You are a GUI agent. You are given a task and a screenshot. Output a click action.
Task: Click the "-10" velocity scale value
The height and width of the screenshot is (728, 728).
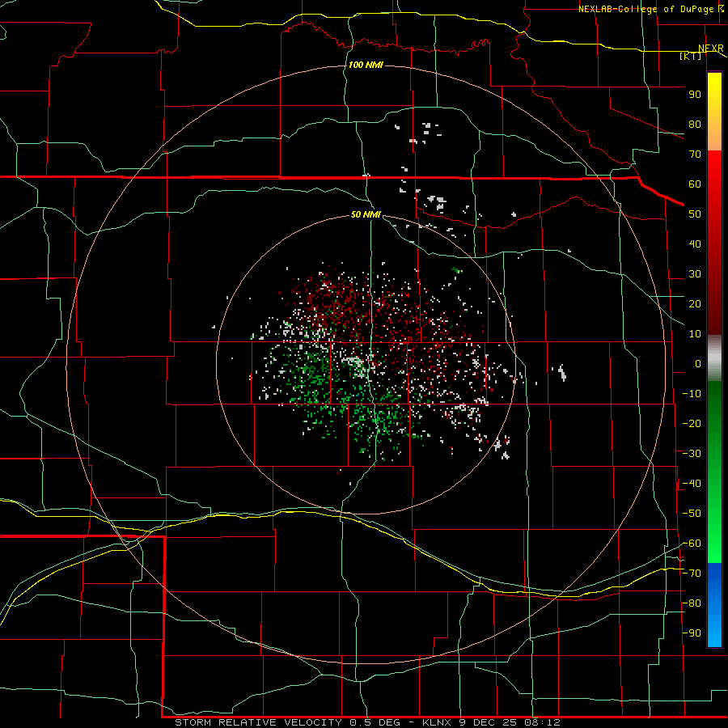(692, 394)
